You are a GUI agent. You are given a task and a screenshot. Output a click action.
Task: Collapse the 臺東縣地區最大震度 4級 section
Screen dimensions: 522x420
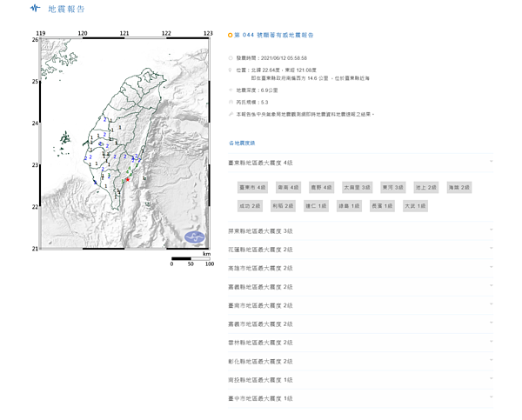coord(360,163)
